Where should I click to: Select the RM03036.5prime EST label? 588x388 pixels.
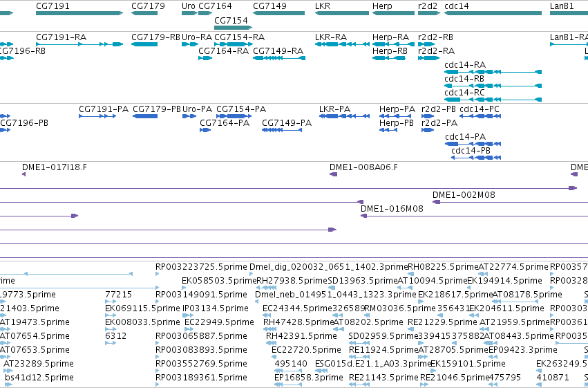click(x=400, y=308)
